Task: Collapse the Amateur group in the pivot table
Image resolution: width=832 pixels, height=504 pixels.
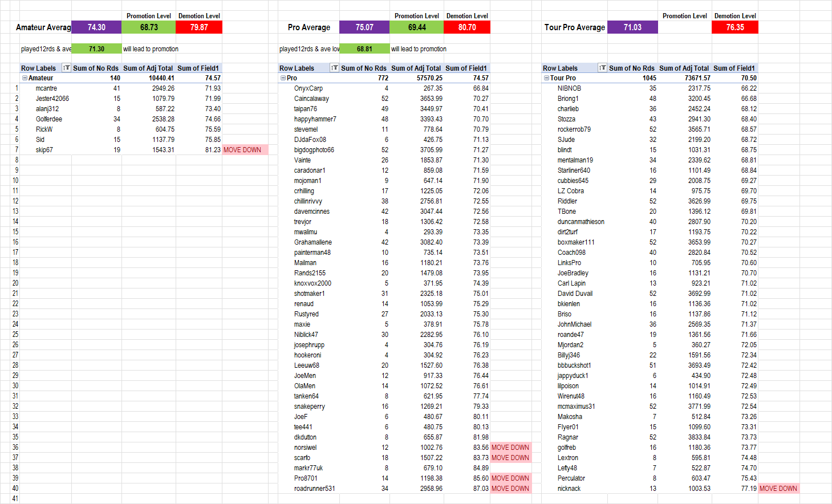Action: pyautogui.click(x=25, y=78)
